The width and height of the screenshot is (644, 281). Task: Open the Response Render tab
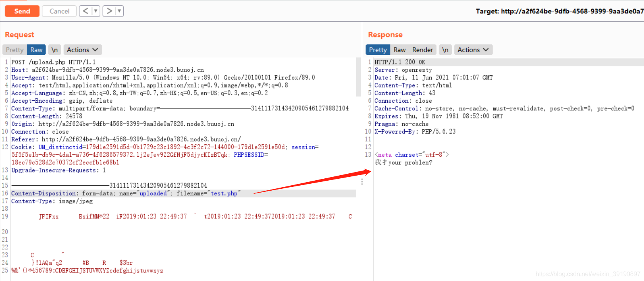click(x=422, y=50)
